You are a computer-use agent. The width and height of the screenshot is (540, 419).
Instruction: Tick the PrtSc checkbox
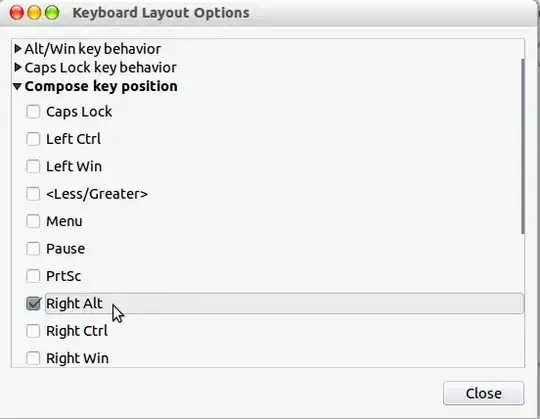click(33, 276)
